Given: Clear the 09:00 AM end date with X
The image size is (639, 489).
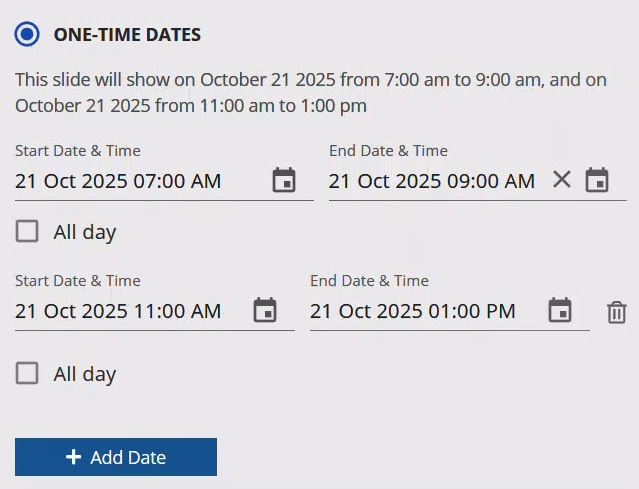Looking at the screenshot, I should pos(562,180).
